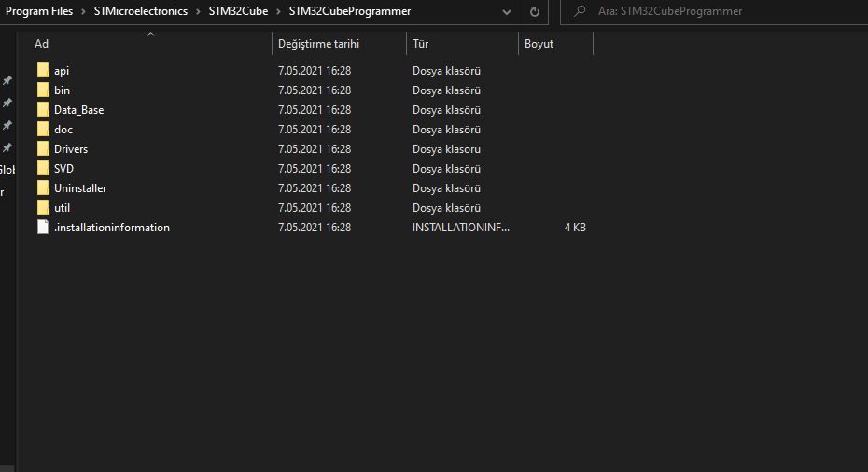Viewport: 868px width, 472px height.
Task: Click the STM32CubeProgrammer breadcrumb
Action: click(350, 11)
